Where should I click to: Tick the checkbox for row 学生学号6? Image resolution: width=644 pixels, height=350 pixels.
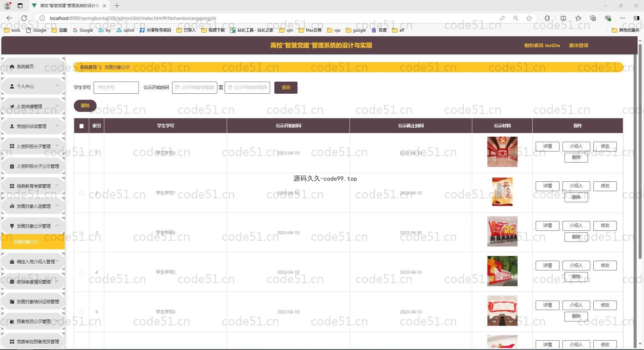[x=82, y=232]
